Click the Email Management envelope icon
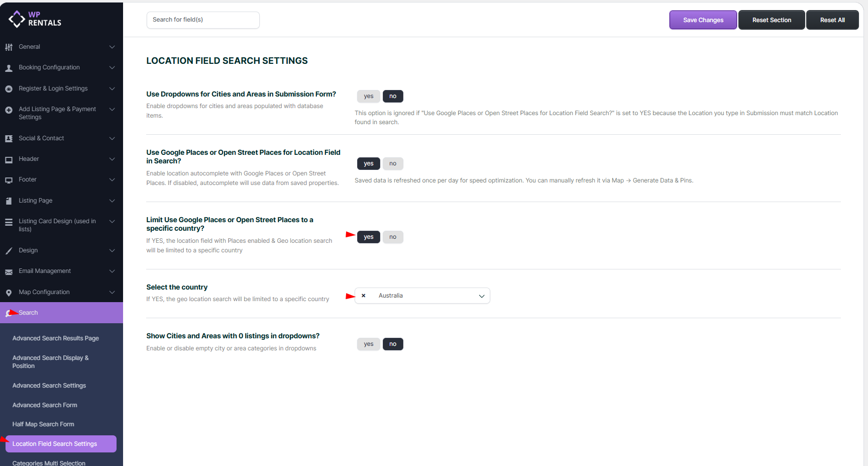 (x=9, y=272)
